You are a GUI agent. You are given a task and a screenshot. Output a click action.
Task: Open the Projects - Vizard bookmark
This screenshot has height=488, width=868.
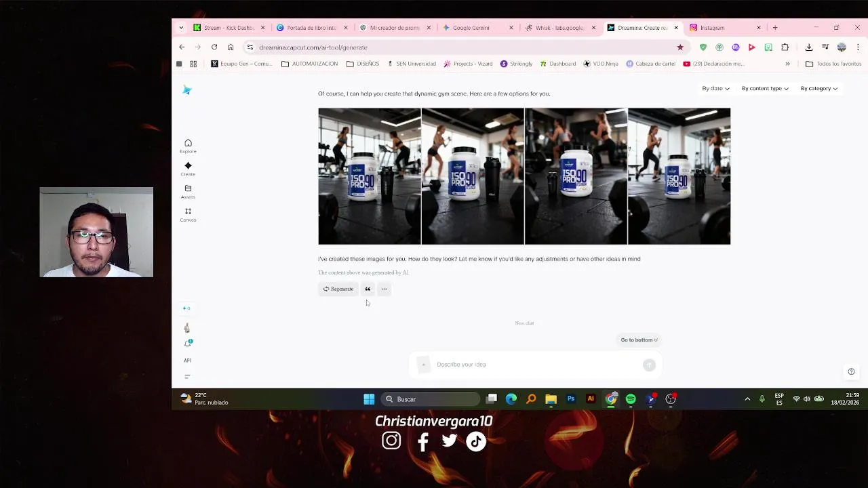(468, 64)
